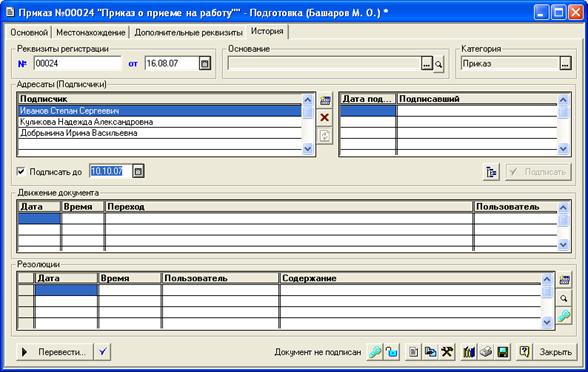This screenshot has height=372, width=588.
Task: Click the Закрыть button
Action: pyautogui.click(x=555, y=352)
